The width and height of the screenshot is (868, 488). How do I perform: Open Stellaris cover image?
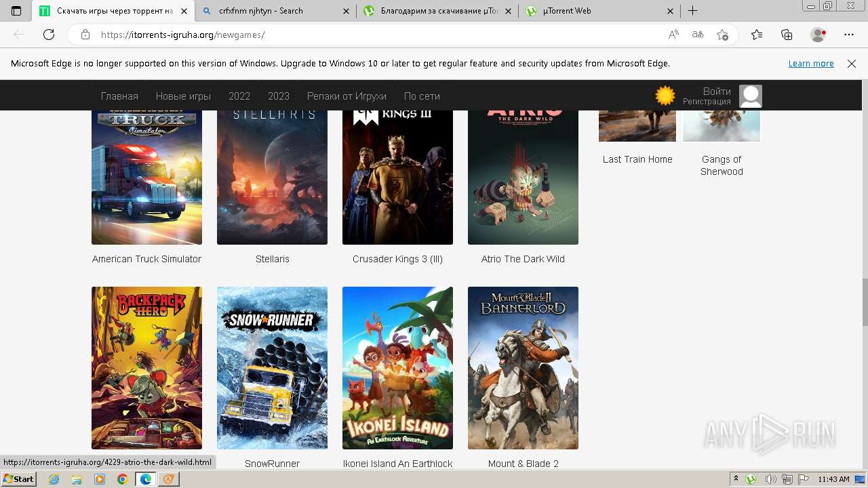272,177
